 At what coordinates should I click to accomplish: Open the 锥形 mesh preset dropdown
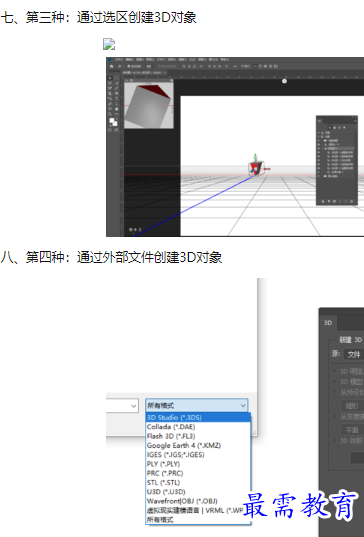[x=353, y=405]
